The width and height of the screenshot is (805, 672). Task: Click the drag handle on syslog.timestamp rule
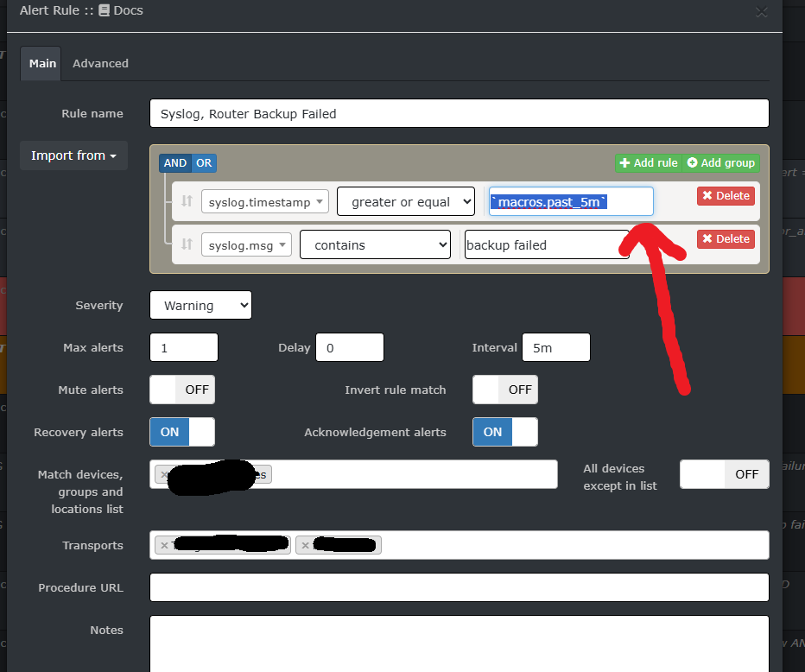[x=187, y=201]
